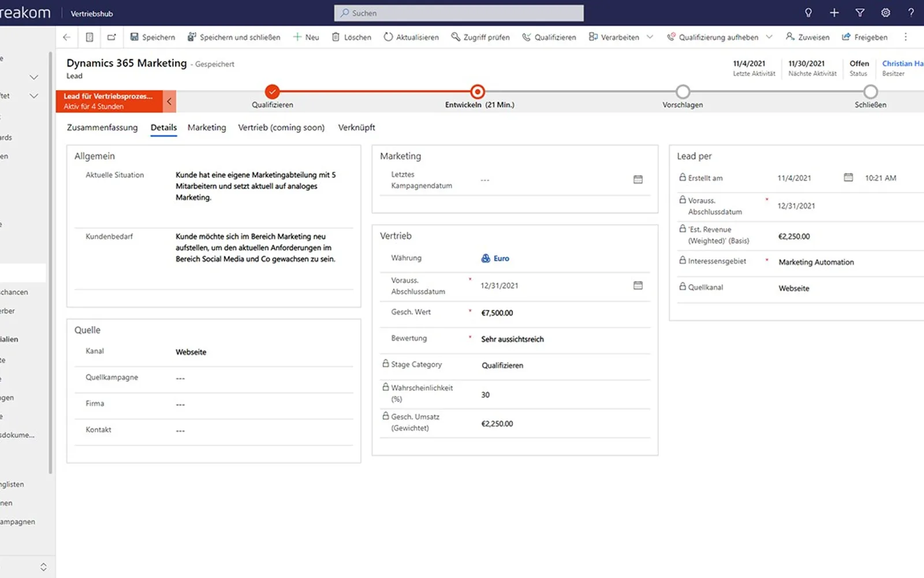Click the 10:21 AM time value
924x578 pixels.
pos(881,178)
